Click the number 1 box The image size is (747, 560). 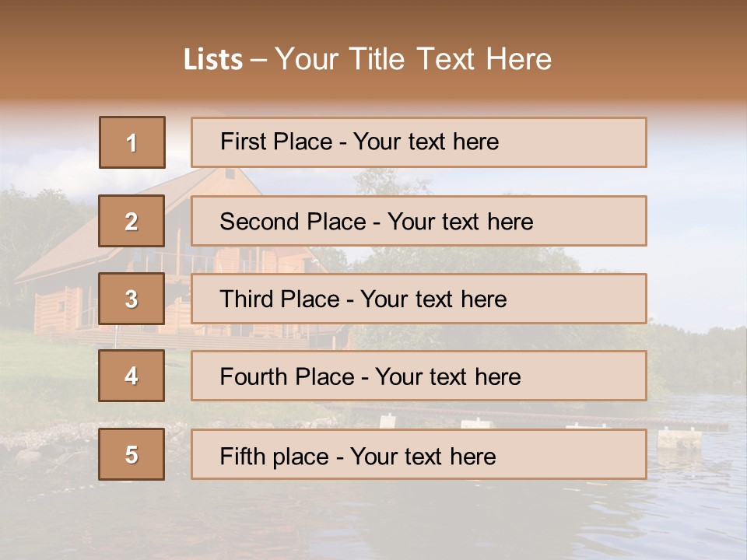(132, 142)
